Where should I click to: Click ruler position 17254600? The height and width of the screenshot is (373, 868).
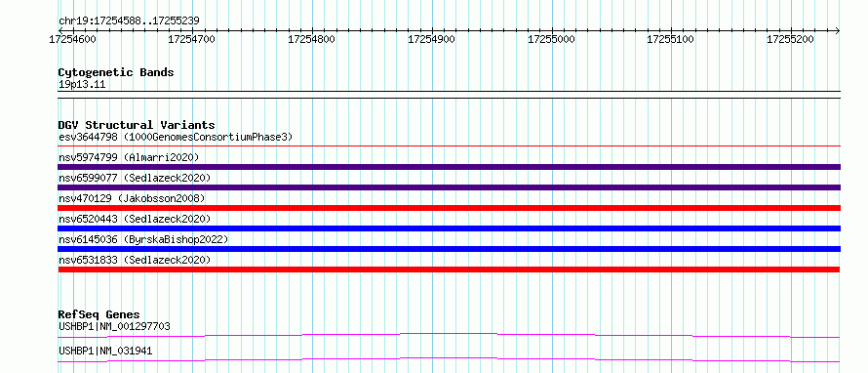click(x=73, y=39)
